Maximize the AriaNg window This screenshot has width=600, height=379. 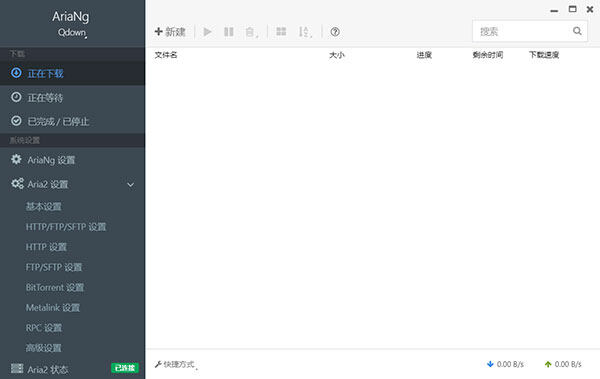coord(572,9)
